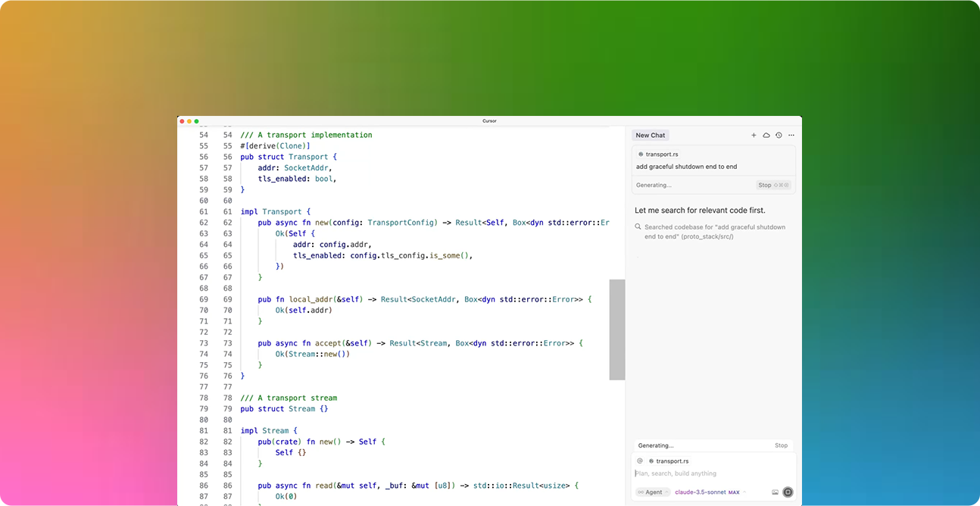Click 'Generating...' in the bar above the input

point(656,445)
